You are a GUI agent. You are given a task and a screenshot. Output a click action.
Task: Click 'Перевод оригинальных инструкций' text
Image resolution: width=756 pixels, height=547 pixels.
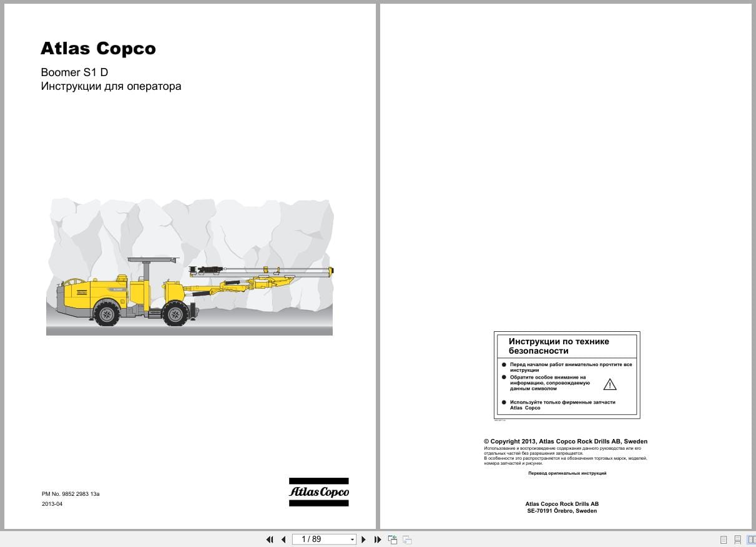(x=567, y=473)
